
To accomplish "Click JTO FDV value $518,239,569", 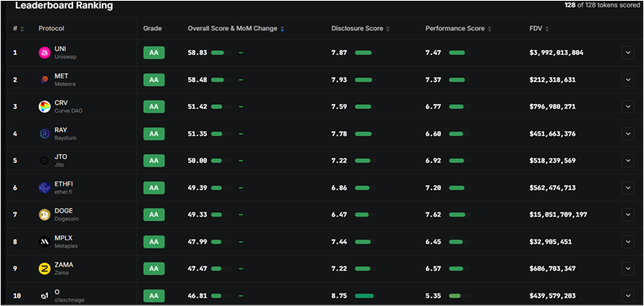I will click(552, 161).
